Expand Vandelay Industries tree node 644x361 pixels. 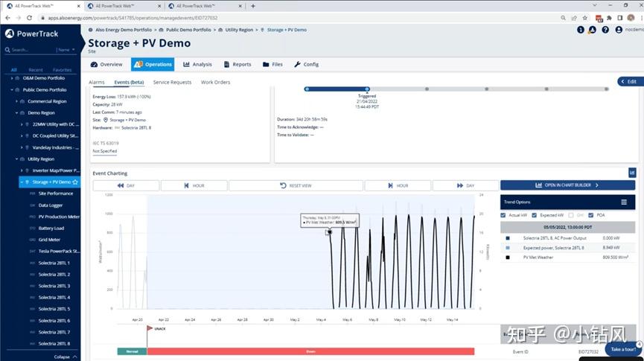[x=22, y=147]
